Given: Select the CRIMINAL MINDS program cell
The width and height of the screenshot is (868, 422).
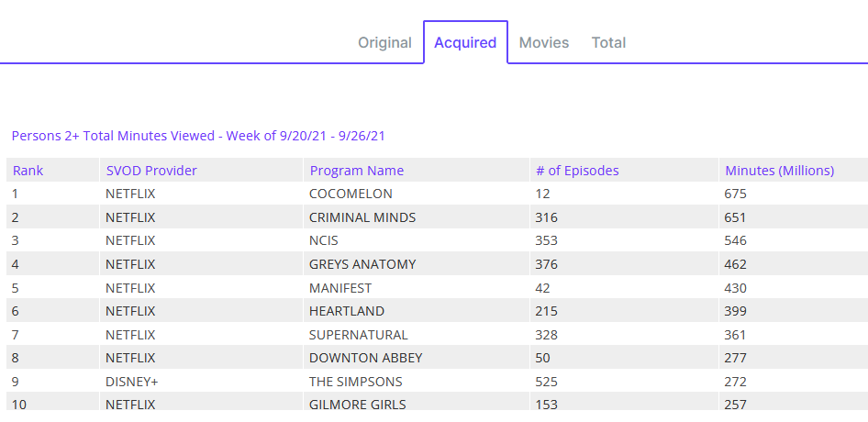Looking at the screenshot, I should click(362, 217).
